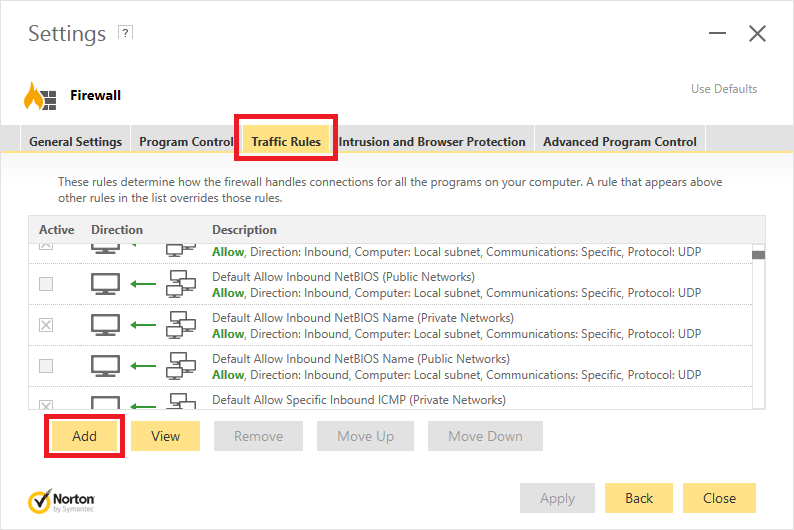Switch to the General Settings tab
Image resolution: width=794 pixels, height=530 pixels.
[x=75, y=141]
